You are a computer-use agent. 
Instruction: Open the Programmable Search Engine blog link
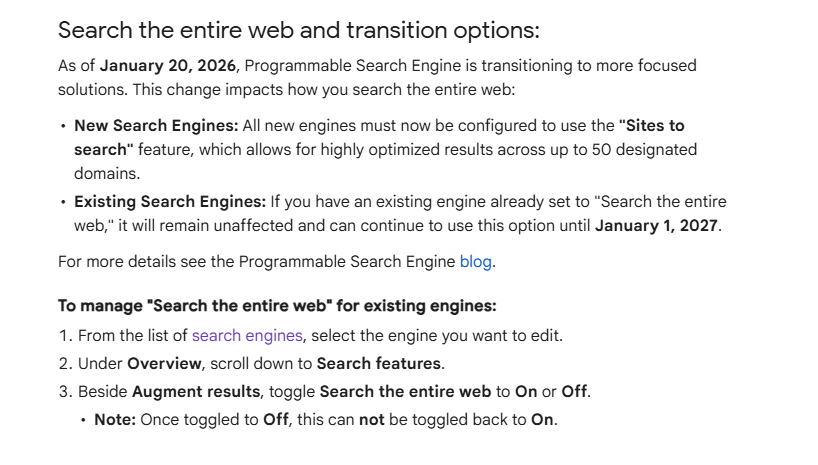tap(475, 263)
